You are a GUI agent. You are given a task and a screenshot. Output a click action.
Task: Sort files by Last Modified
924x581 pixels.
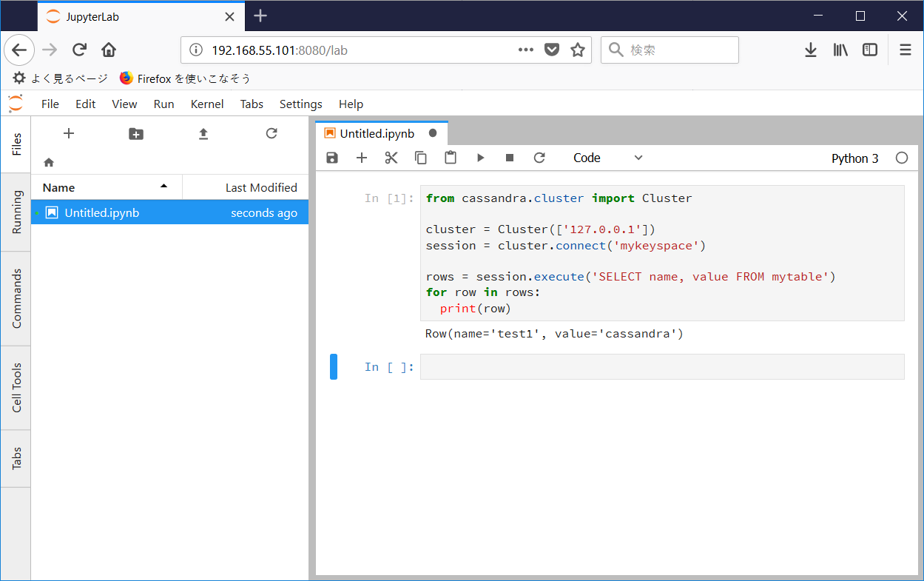[263, 187]
